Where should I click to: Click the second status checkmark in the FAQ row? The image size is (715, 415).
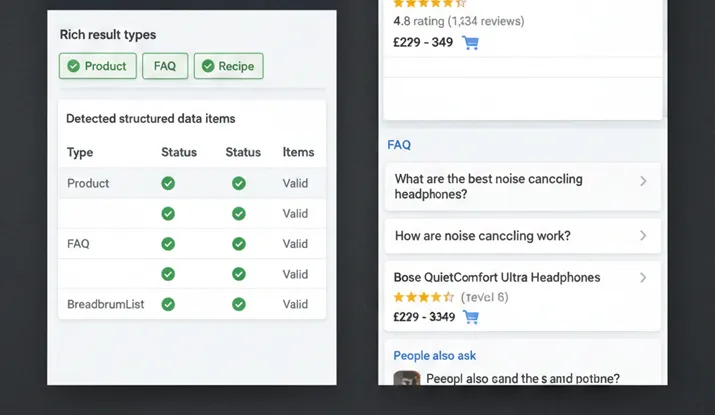tap(238, 244)
